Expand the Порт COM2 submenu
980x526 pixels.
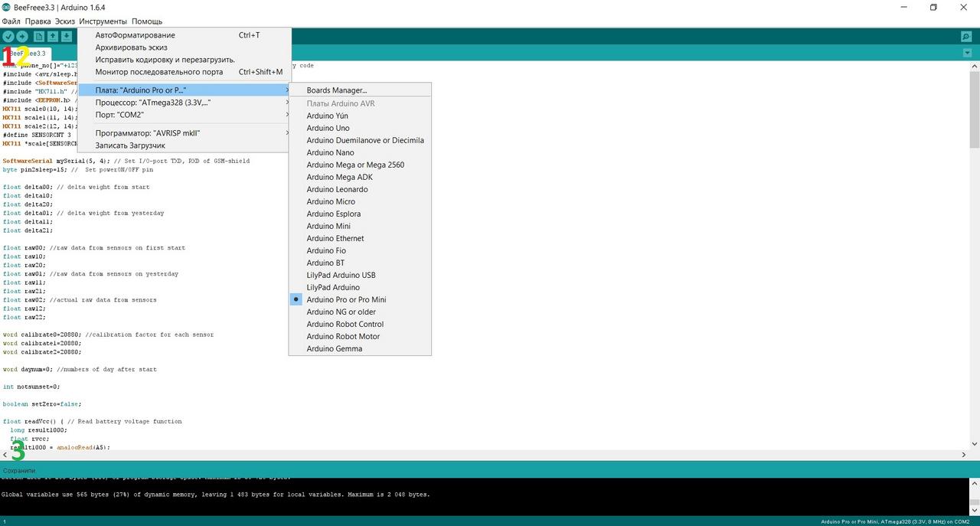point(185,115)
